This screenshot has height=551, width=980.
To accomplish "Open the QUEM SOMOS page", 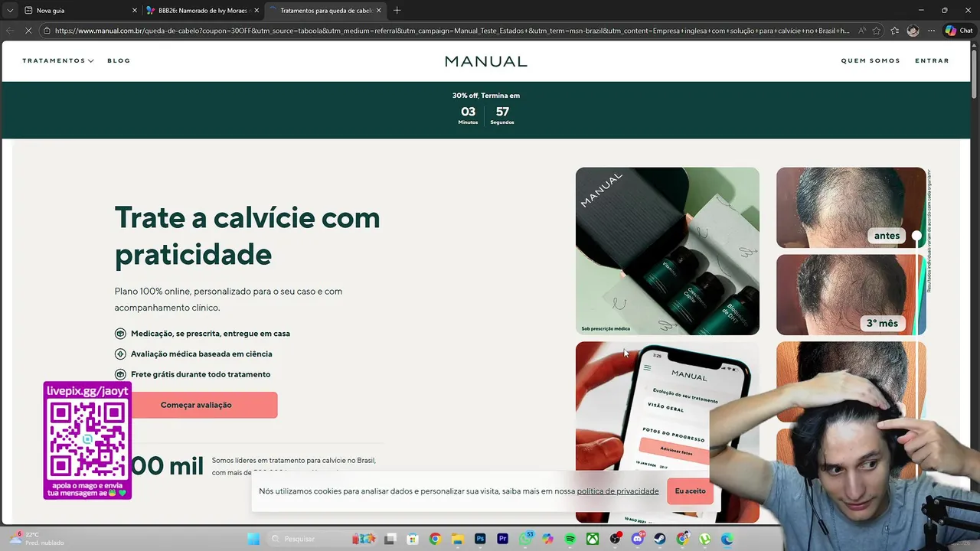I will (871, 60).
